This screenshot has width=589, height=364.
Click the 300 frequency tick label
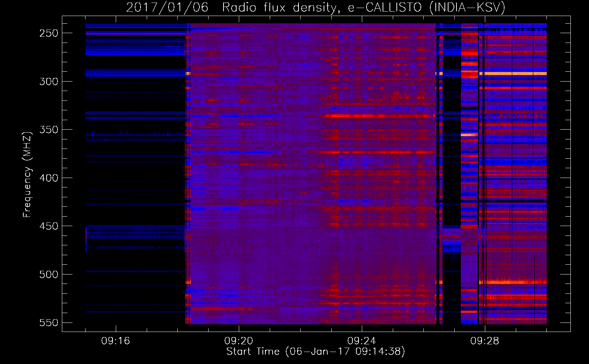click(x=49, y=82)
